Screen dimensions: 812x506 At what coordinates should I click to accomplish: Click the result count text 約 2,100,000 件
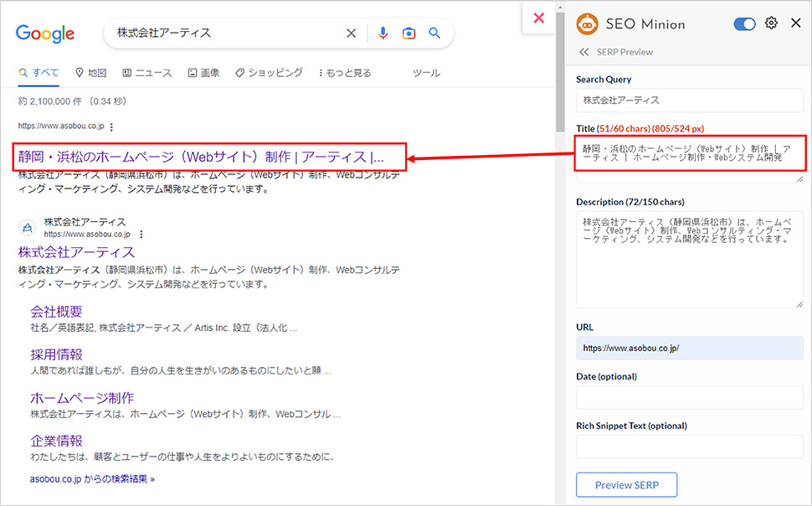pos(50,101)
